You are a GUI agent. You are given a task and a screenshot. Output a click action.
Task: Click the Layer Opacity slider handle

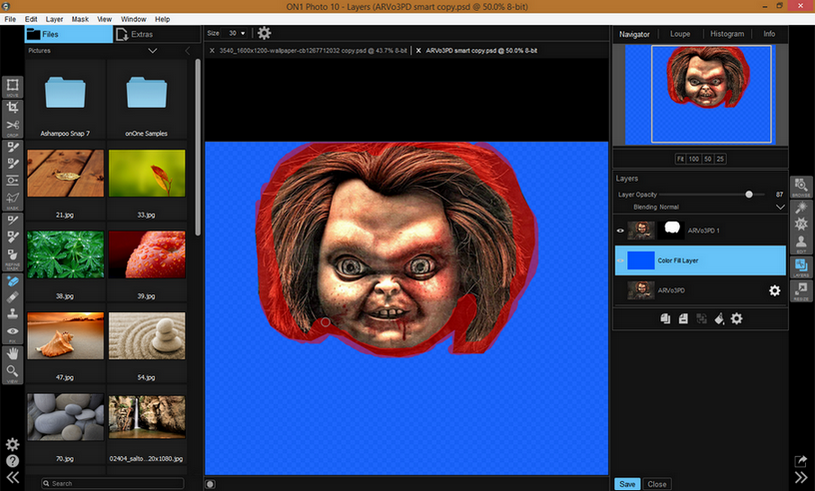coord(749,194)
